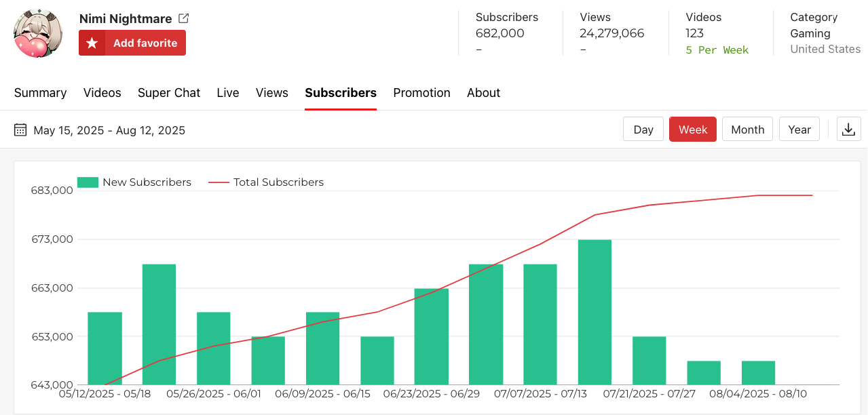
Task: Click the download chart data icon
Action: pyautogui.click(x=848, y=130)
